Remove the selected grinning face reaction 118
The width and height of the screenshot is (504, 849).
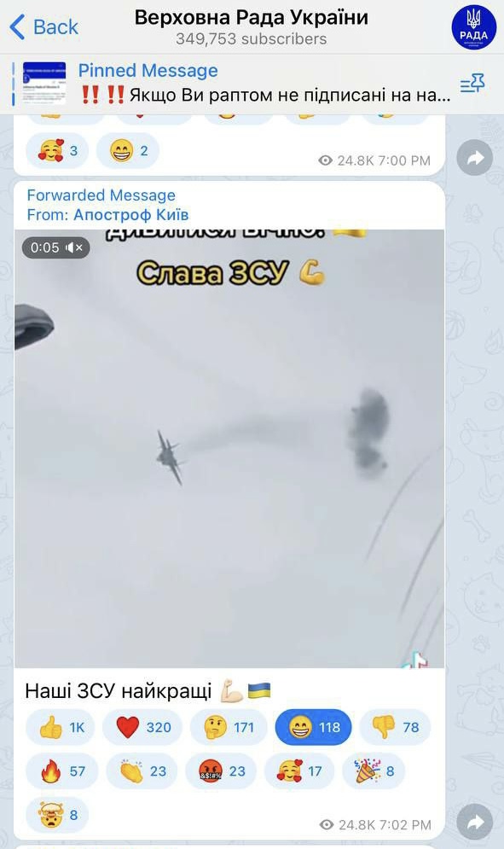(313, 727)
